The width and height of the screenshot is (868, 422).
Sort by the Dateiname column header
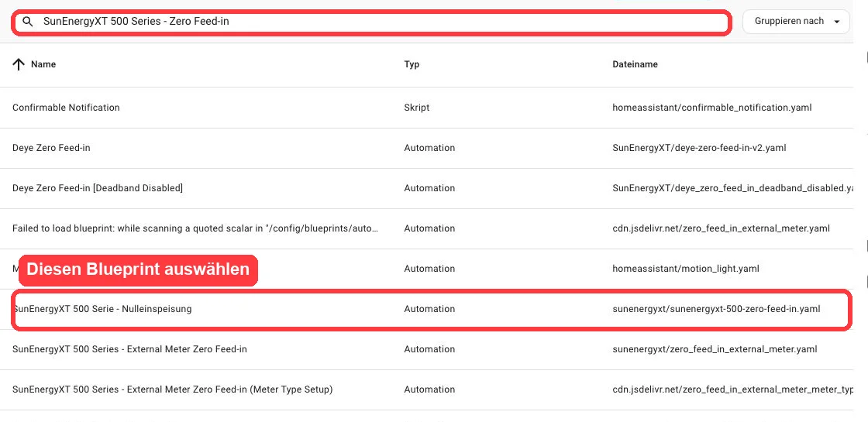click(x=635, y=64)
